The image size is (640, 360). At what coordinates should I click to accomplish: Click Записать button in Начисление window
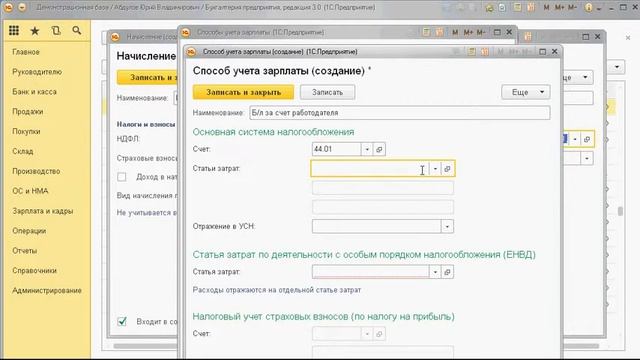[147, 78]
